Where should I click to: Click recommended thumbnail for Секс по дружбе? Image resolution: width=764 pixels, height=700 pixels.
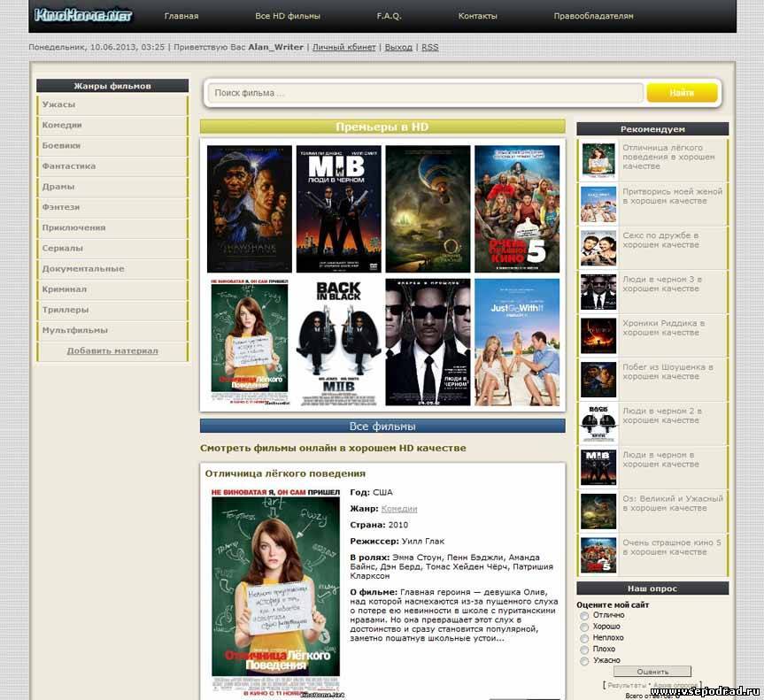pos(598,248)
